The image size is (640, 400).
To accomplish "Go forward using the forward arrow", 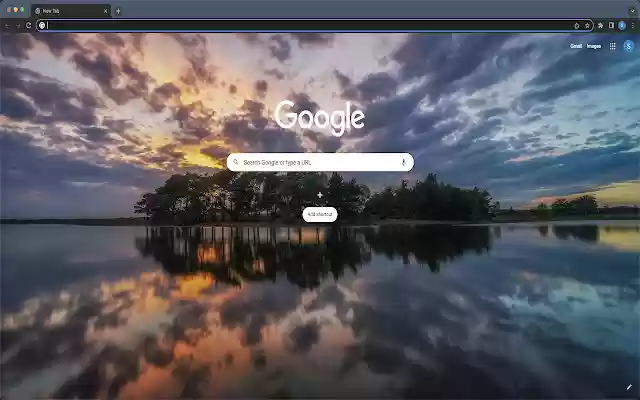I will (18, 25).
